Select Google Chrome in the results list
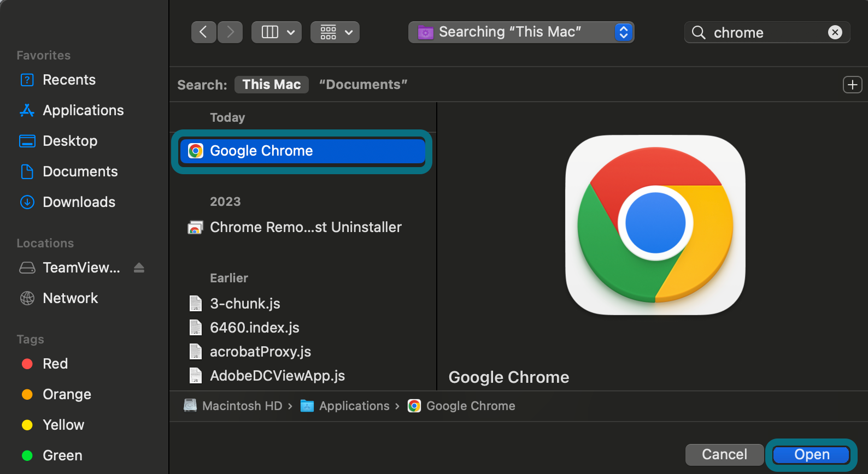The image size is (868, 474). (302, 151)
